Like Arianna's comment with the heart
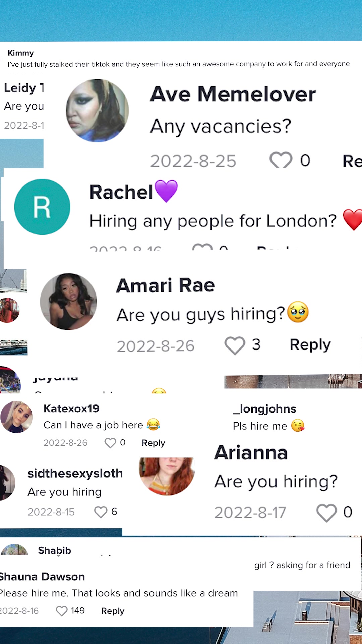This screenshot has width=362, height=644. tap(326, 513)
